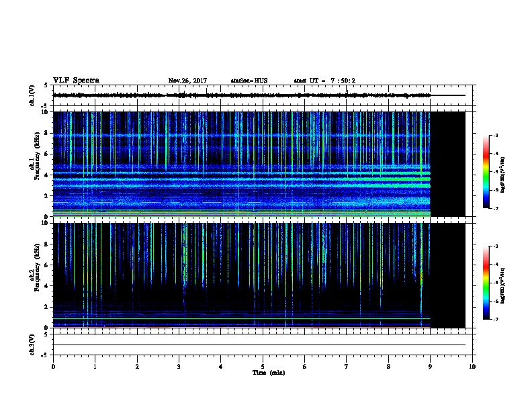The width and height of the screenshot is (532, 411).
Task: Click the time axis tick label 3
Action: tap(179, 367)
